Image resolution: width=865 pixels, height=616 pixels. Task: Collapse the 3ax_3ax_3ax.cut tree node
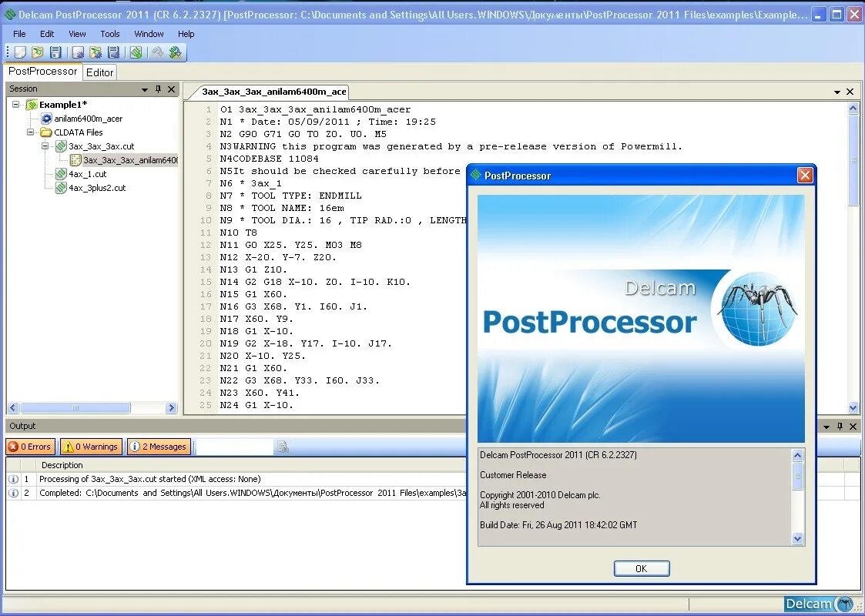click(x=45, y=146)
